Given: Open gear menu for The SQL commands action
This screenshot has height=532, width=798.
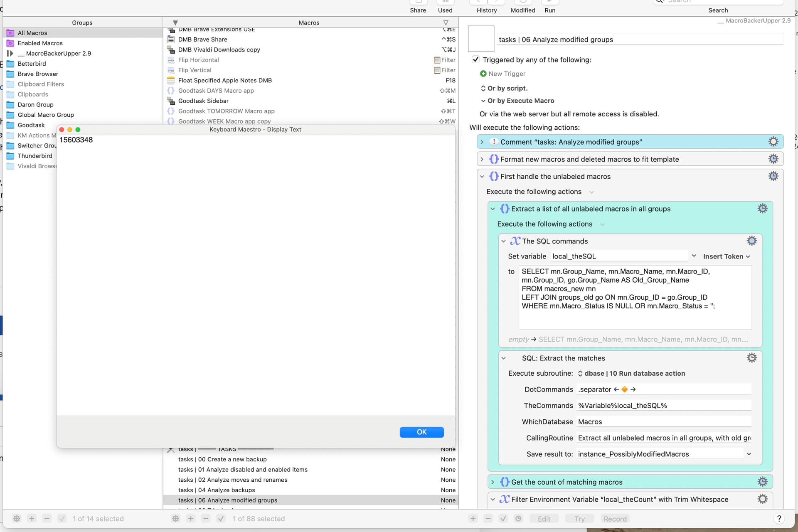Looking at the screenshot, I should click(751, 241).
